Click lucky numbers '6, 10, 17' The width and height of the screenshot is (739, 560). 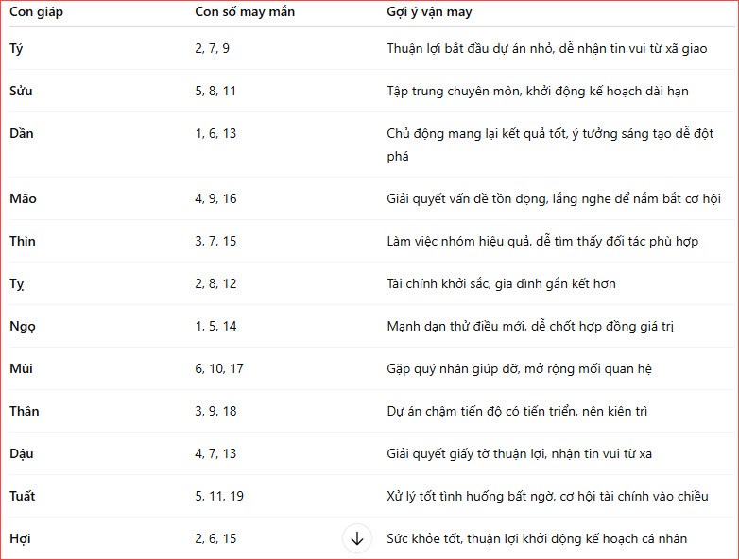219,368
